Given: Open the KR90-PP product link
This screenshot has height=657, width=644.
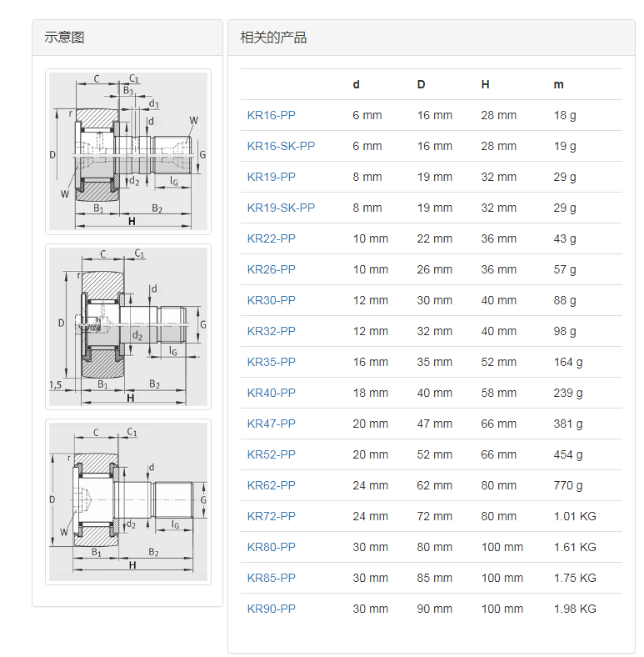Looking at the screenshot, I should 271,609.
